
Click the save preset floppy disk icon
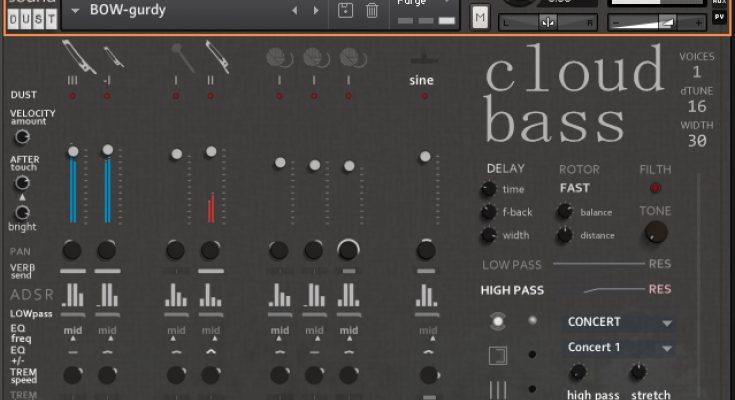tap(346, 10)
